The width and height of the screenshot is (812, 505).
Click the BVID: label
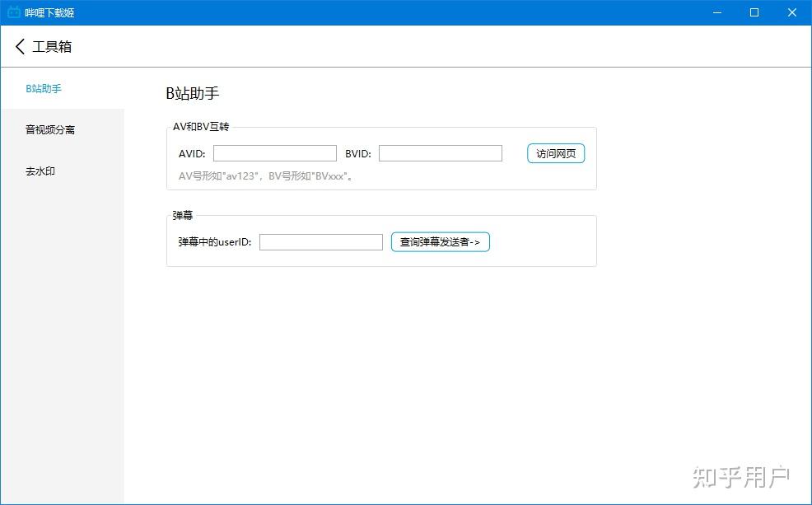click(x=358, y=154)
